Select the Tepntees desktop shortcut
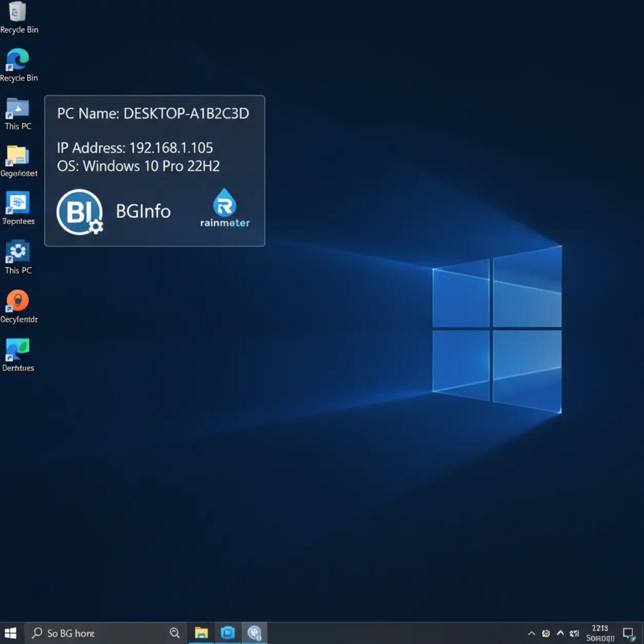This screenshot has height=644, width=644. point(18,203)
